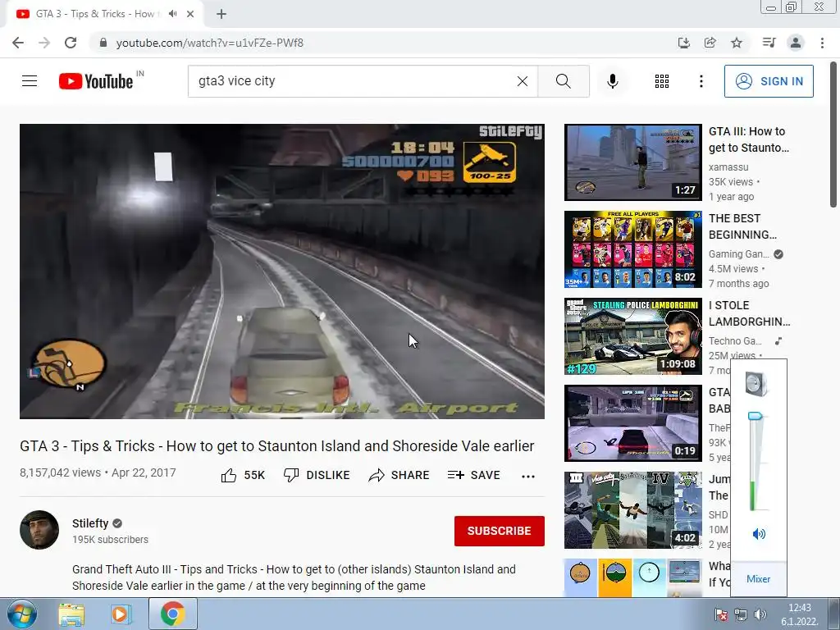840x630 pixels.
Task: Close the GTA 3 browser tab
Action: [190, 14]
